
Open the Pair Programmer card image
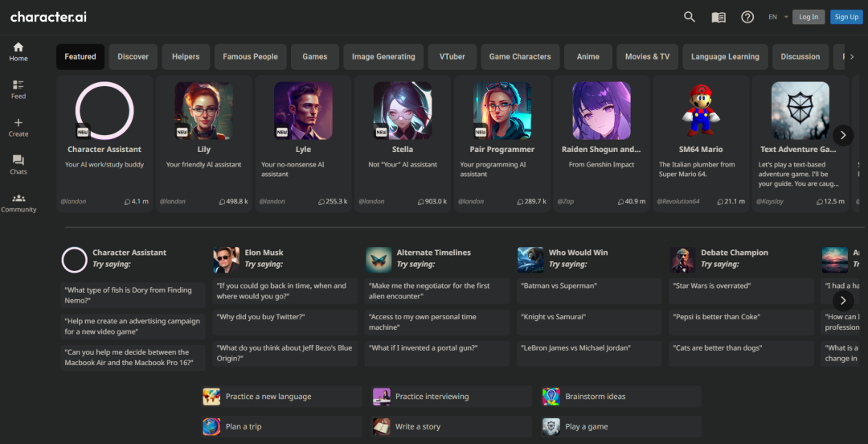tap(502, 110)
